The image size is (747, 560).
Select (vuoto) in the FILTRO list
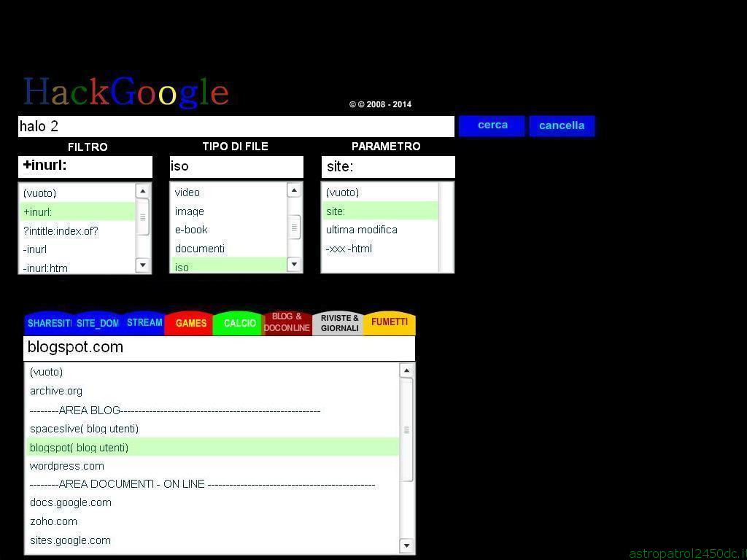pyautogui.click(x=78, y=192)
